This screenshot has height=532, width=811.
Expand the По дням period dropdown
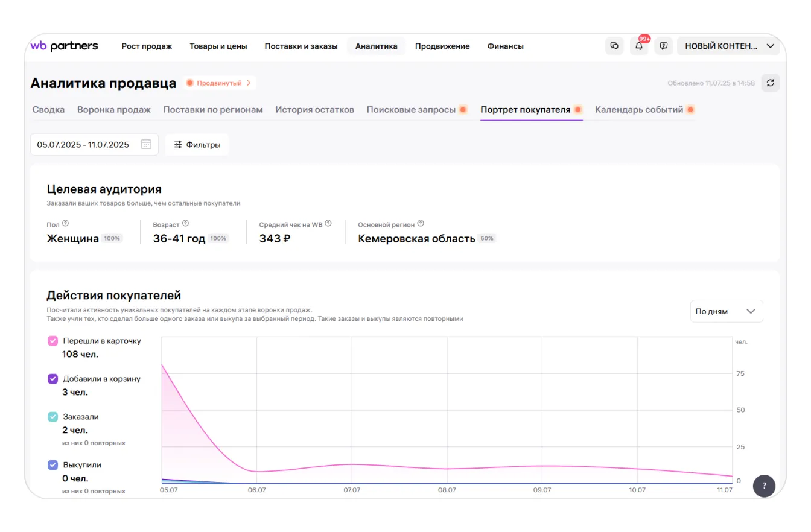click(x=726, y=311)
